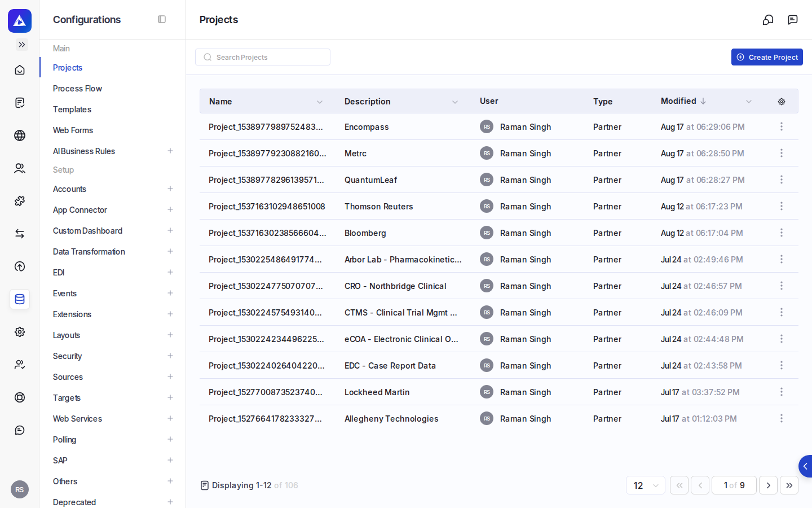Image resolution: width=812 pixels, height=508 pixels.
Task: Go to the next page
Action: (768, 485)
